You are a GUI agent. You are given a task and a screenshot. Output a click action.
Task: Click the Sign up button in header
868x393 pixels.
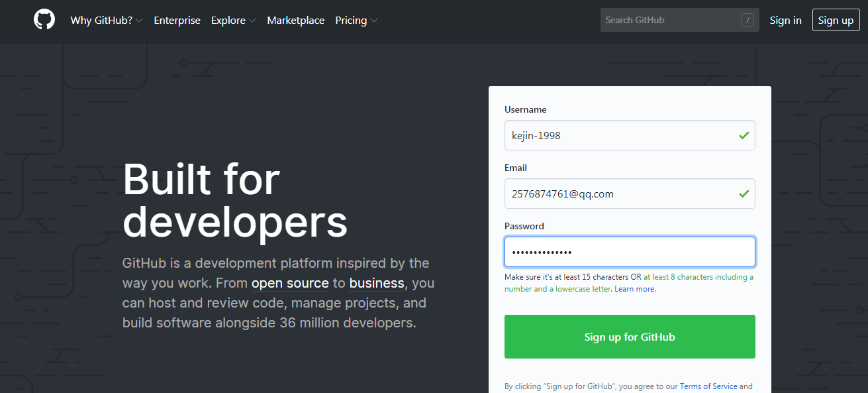click(x=836, y=21)
